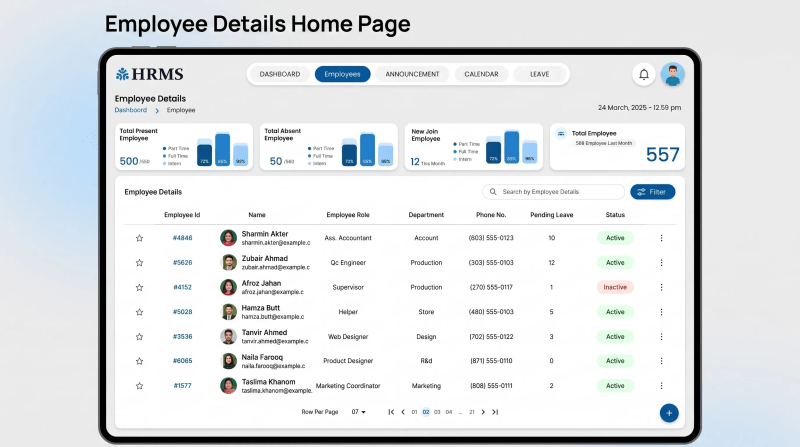Go to page 01
The height and width of the screenshot is (447, 800).
(x=414, y=412)
